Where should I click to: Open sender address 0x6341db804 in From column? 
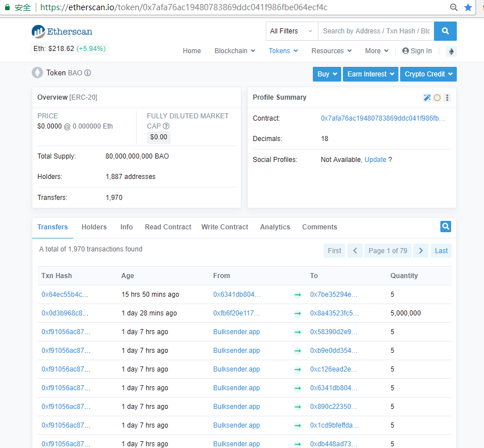237,295
